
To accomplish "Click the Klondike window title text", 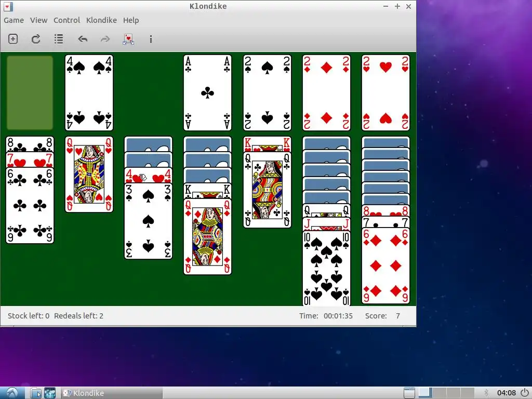I will (x=208, y=6).
